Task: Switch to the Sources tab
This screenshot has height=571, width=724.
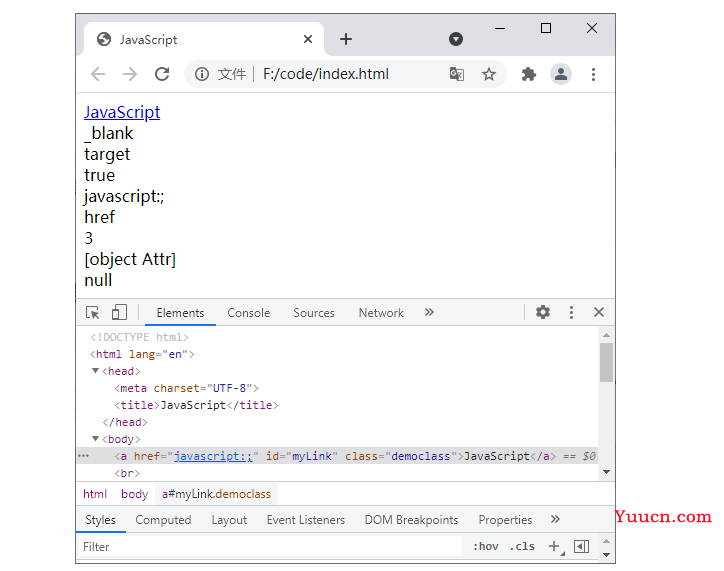Action: (x=314, y=313)
